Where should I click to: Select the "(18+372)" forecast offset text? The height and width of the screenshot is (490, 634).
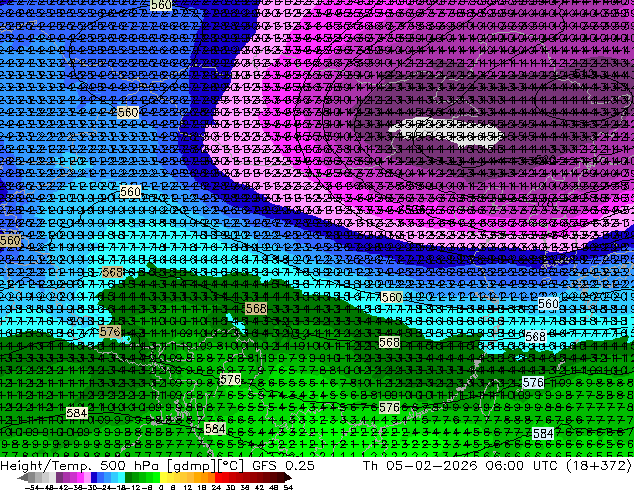(598, 465)
